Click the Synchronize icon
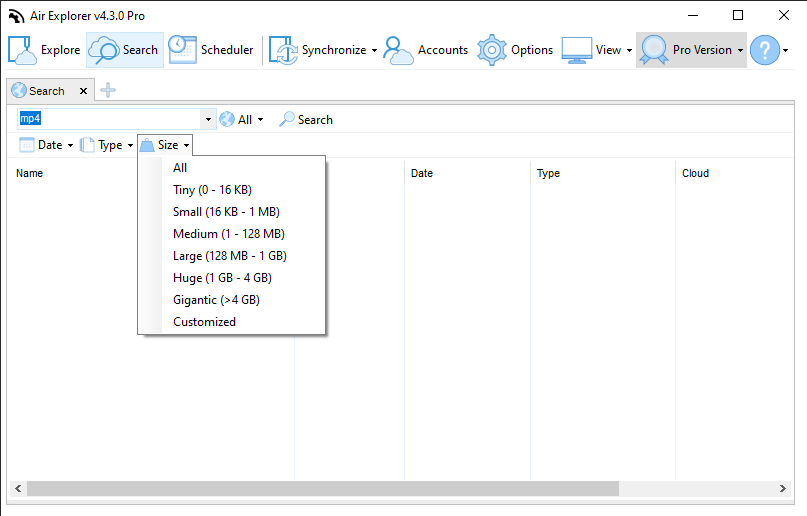807x516 pixels. [x=283, y=50]
